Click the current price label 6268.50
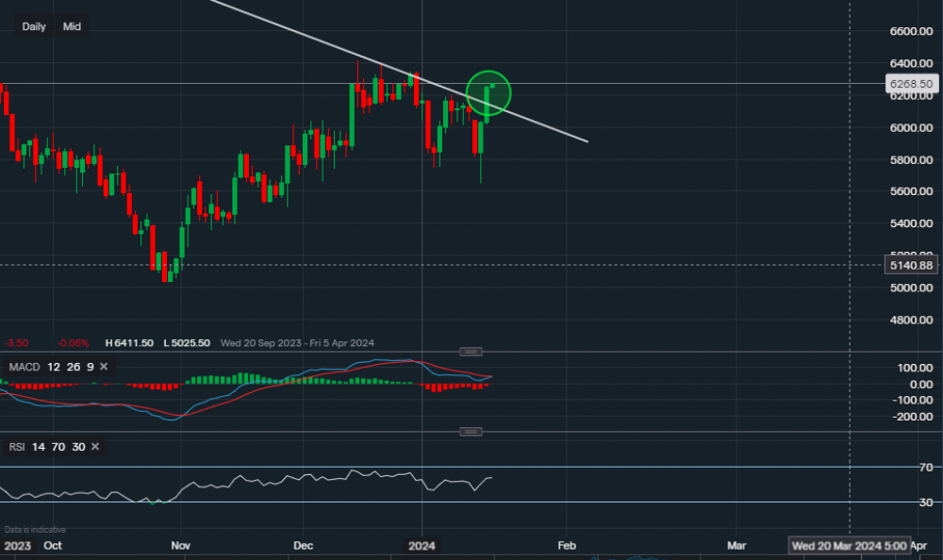Image resolution: width=943 pixels, height=560 pixels. coord(912,84)
